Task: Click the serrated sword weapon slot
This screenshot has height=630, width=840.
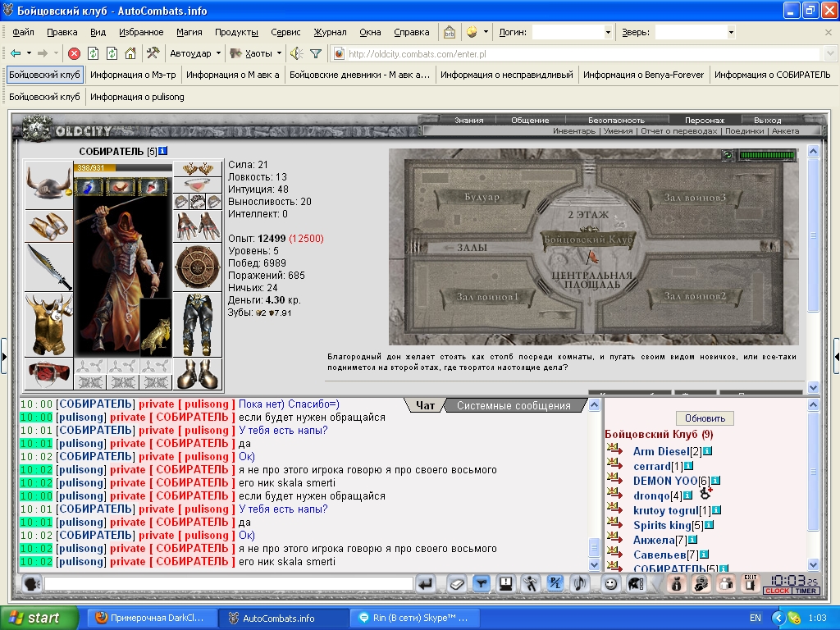Action: [48, 267]
